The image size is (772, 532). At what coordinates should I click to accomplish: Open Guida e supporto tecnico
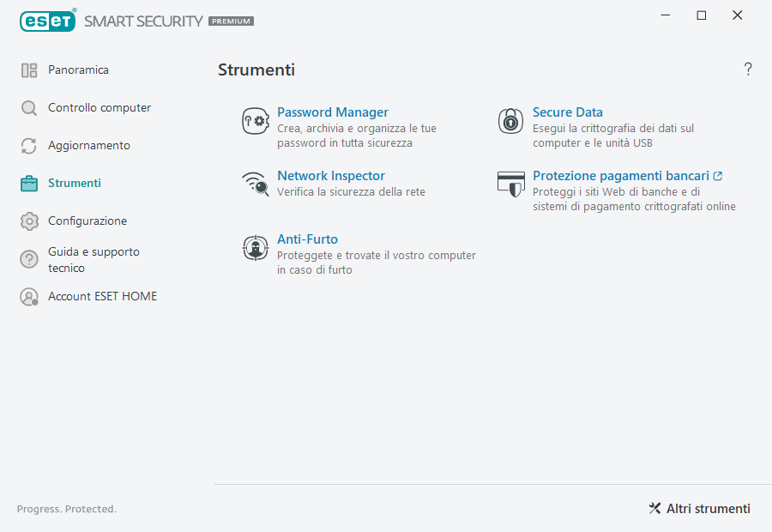(93, 258)
